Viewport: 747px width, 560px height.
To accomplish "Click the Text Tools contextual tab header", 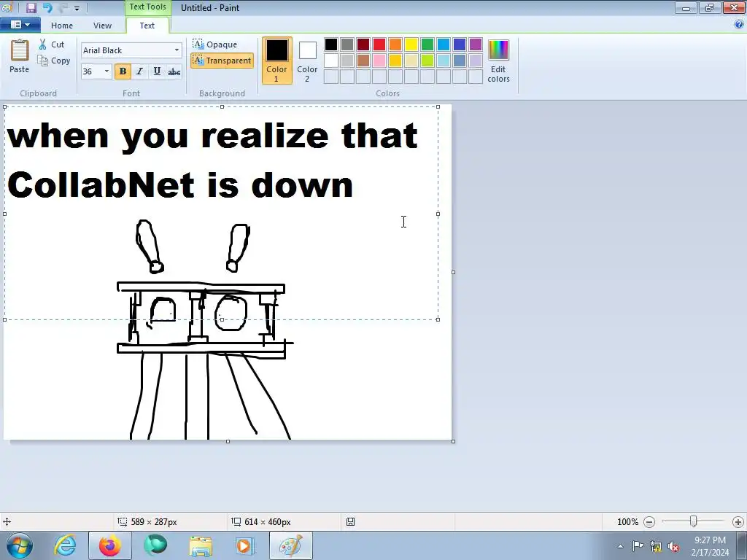I will coord(147,7).
